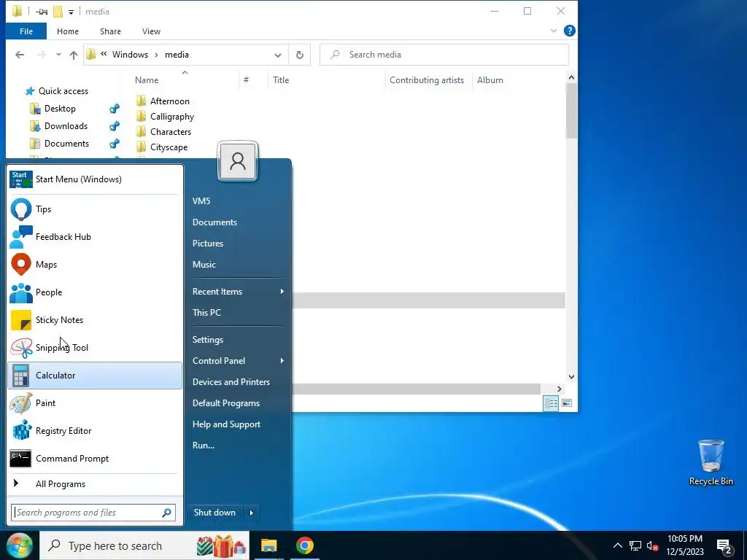
Task: Launch Feedback Hub from Start menu
Action: [x=95, y=237]
